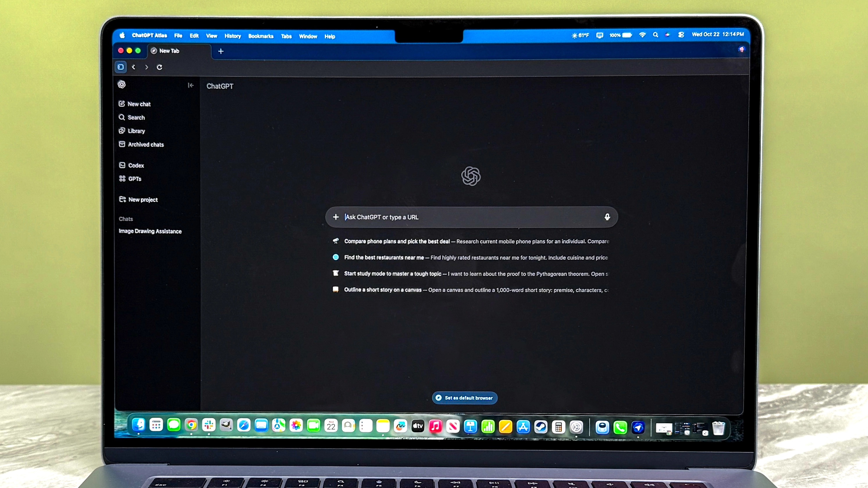Expand the ChatGPT model selector
The height and width of the screenshot is (488, 868).
coord(220,86)
